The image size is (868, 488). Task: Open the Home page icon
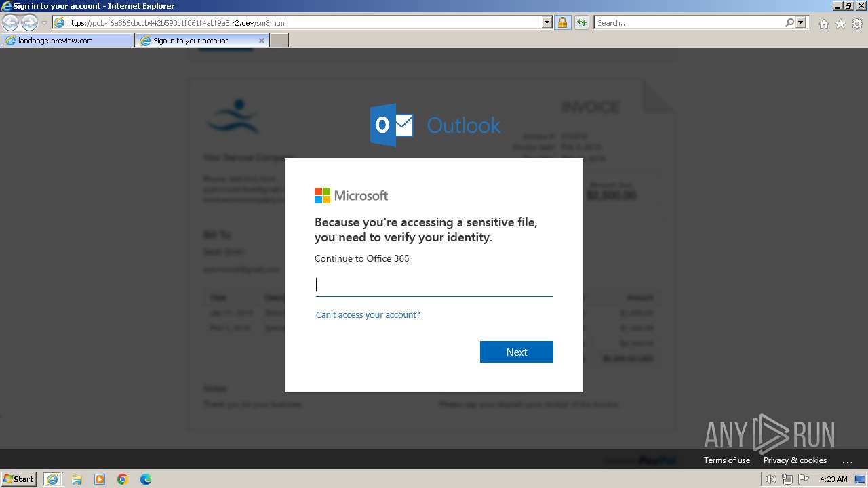point(823,24)
